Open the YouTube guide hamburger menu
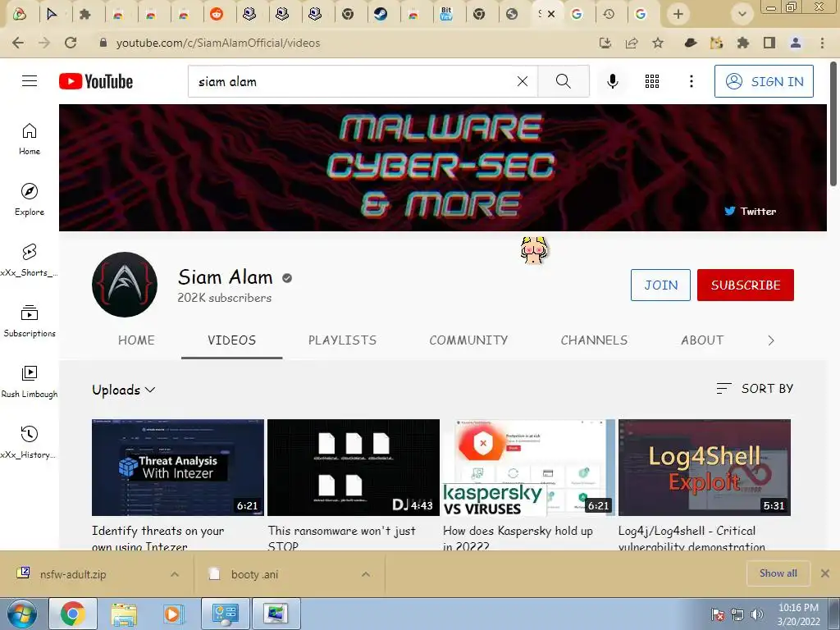Screen dimensions: 840x630 [x=30, y=81]
